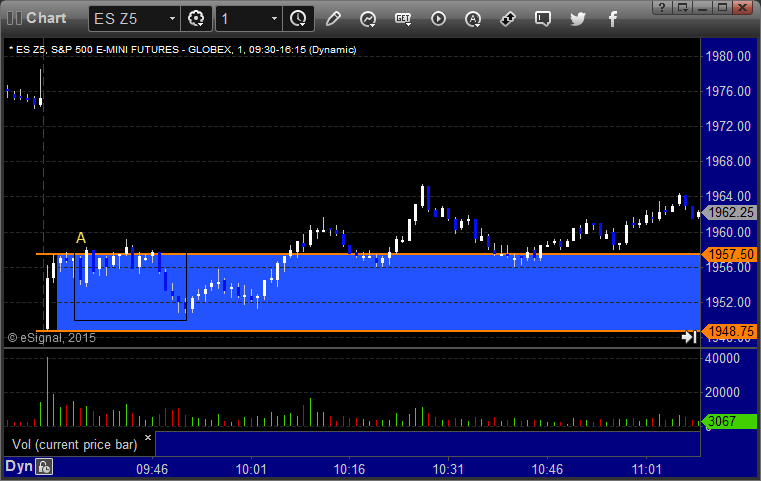Click the 10:01 time axis label
This screenshot has height=481, width=761.
coord(251,469)
